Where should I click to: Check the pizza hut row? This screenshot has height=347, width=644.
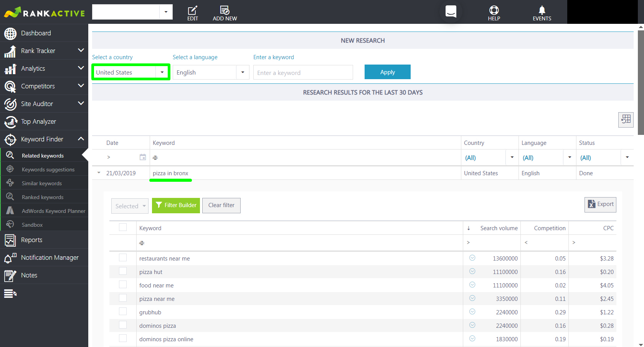click(123, 271)
